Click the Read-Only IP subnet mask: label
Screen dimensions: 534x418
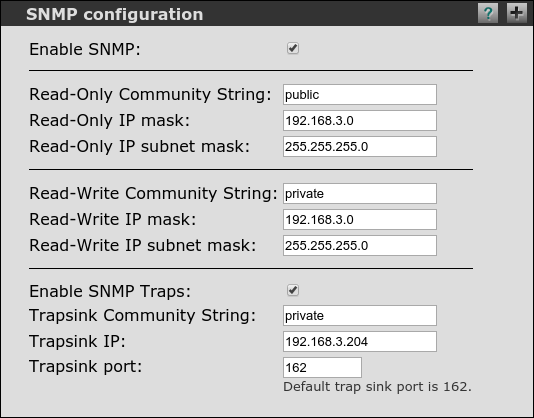(x=139, y=146)
